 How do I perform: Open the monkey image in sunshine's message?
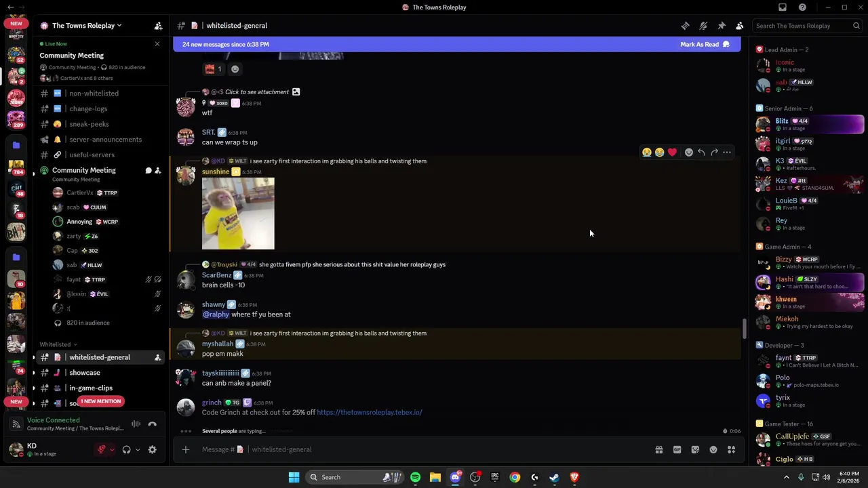tap(238, 213)
